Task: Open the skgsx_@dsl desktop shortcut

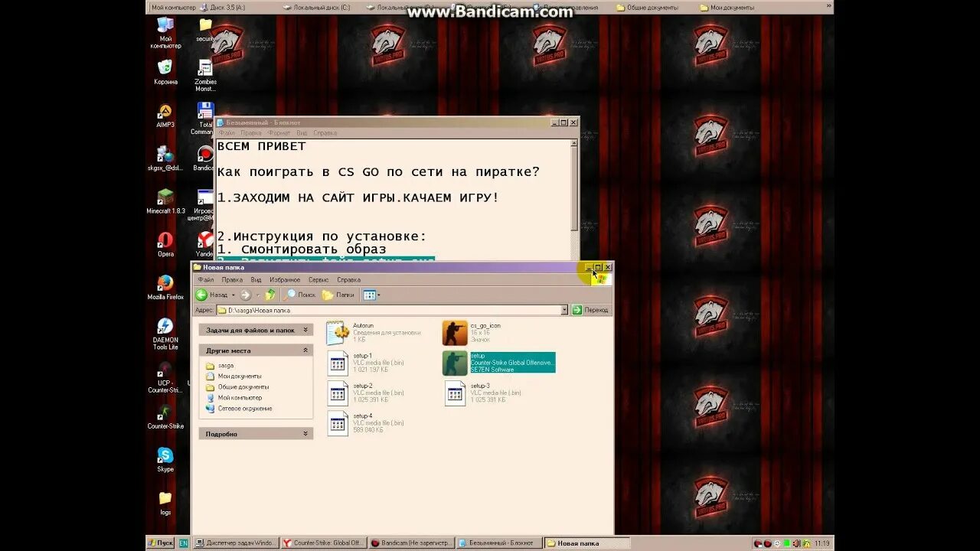Action: click(165, 158)
